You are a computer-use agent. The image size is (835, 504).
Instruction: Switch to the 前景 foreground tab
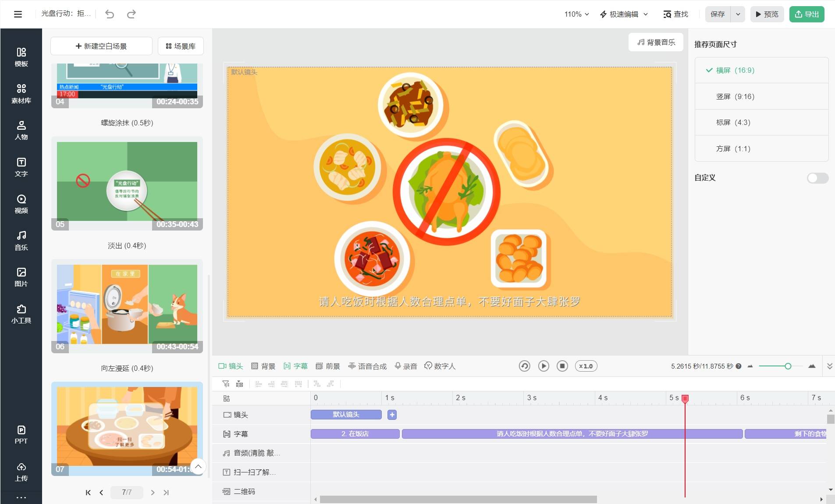pyautogui.click(x=328, y=366)
